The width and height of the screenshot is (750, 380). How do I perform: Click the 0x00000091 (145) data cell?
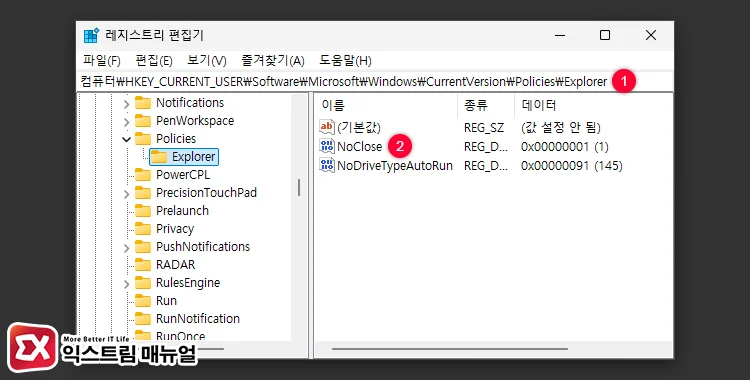coord(572,166)
